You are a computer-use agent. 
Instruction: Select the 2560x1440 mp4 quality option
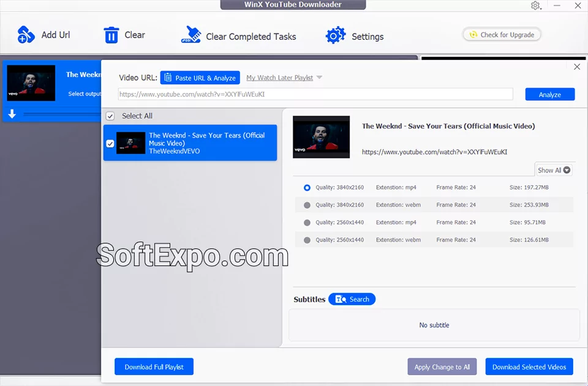click(307, 222)
